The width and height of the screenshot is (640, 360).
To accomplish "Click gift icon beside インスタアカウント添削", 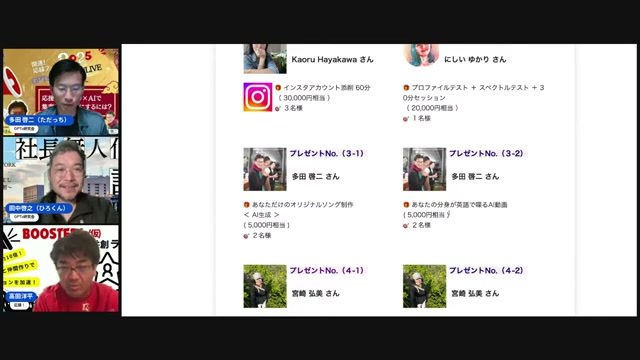I will point(278,87).
